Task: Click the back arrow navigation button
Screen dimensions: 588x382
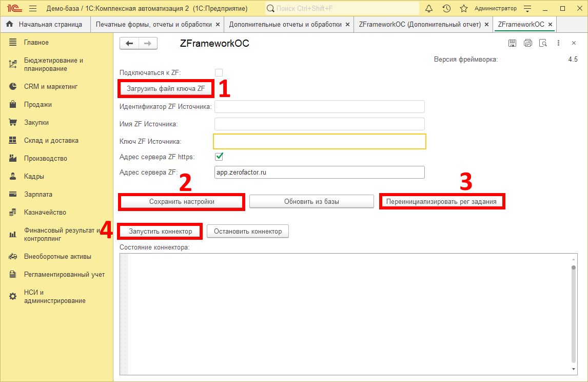Action: (129, 44)
